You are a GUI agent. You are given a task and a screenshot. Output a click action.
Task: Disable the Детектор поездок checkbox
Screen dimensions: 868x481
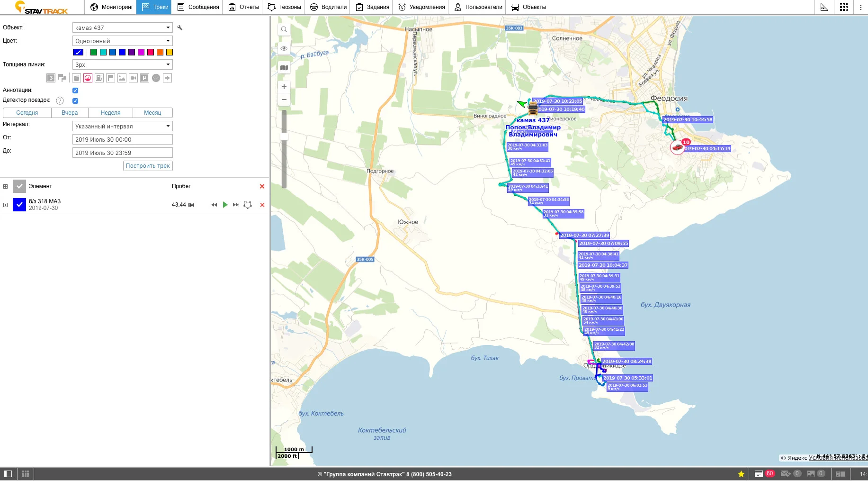click(75, 101)
